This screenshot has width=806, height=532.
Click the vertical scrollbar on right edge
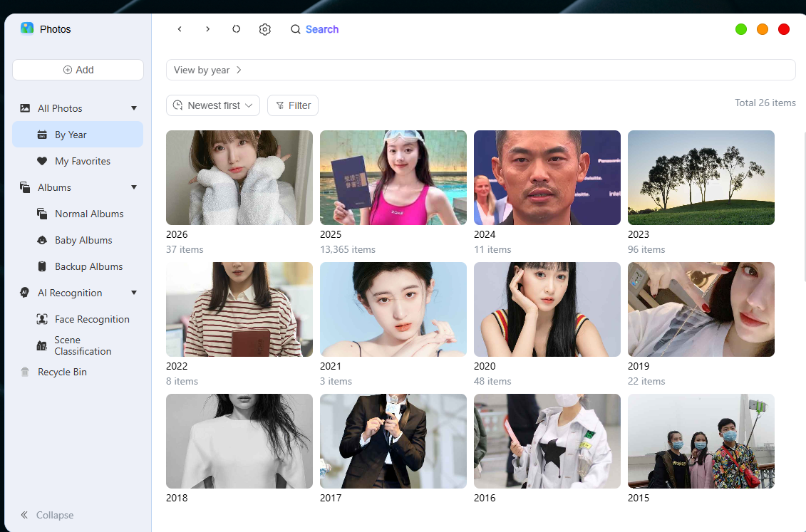click(x=805, y=205)
